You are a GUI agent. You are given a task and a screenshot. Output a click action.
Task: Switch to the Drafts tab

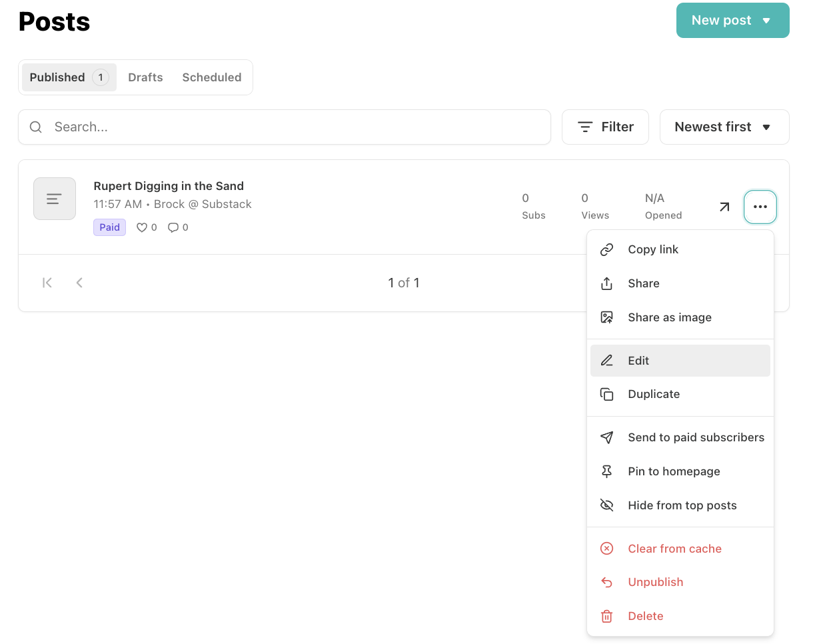[145, 77]
